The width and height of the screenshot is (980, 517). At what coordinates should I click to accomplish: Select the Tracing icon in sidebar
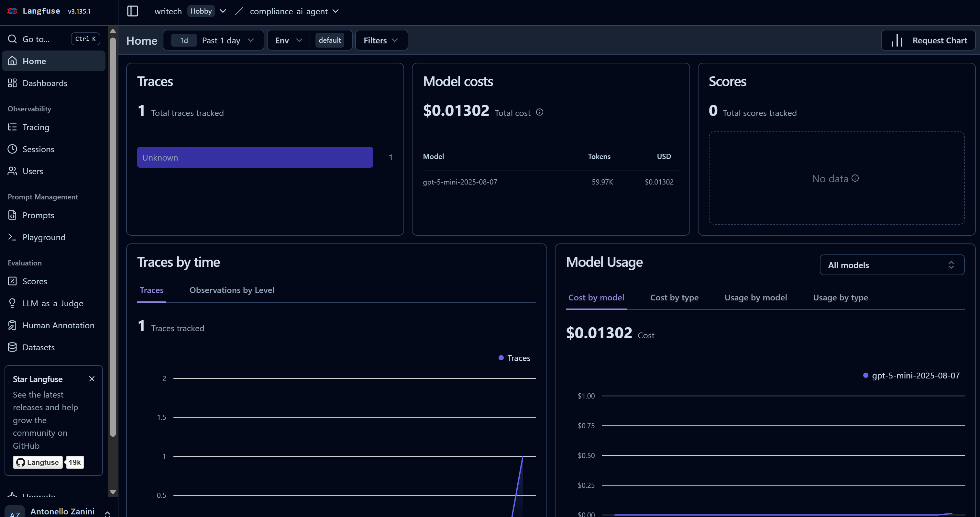click(12, 127)
